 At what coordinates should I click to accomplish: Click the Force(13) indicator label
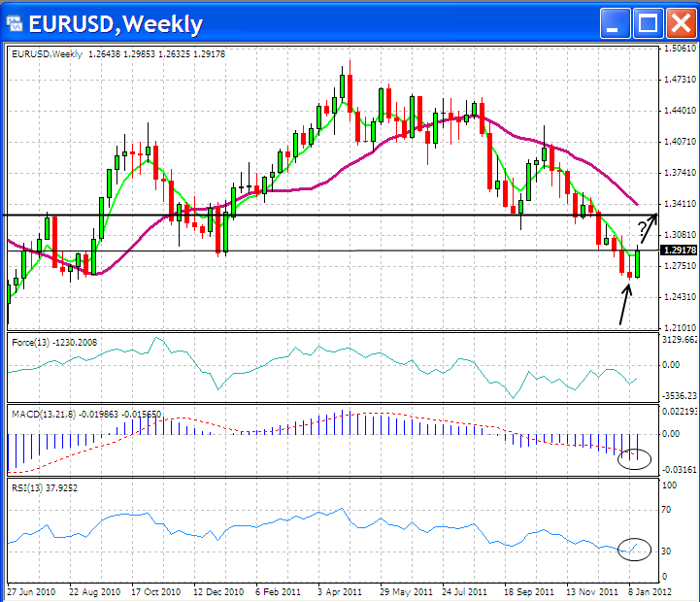[x=54, y=343]
